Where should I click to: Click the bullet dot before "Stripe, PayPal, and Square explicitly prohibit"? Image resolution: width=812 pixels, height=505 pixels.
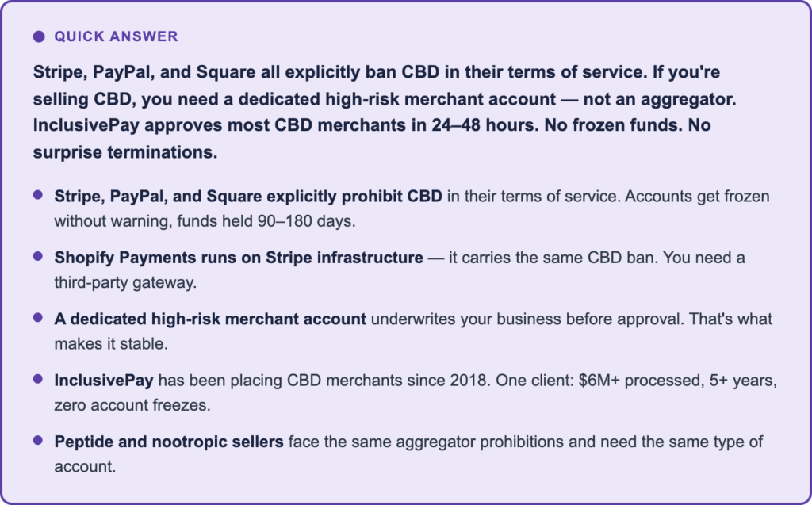(38, 194)
